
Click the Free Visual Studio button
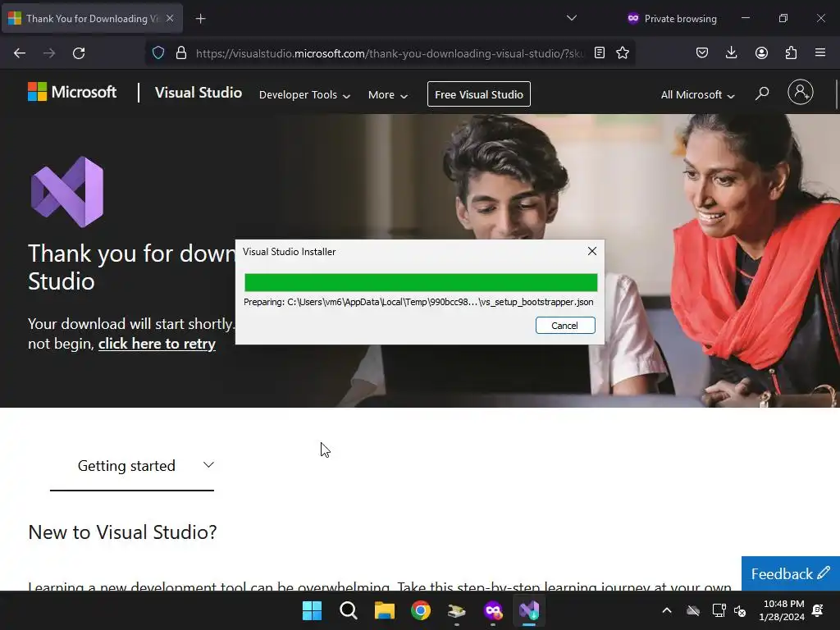(x=479, y=94)
